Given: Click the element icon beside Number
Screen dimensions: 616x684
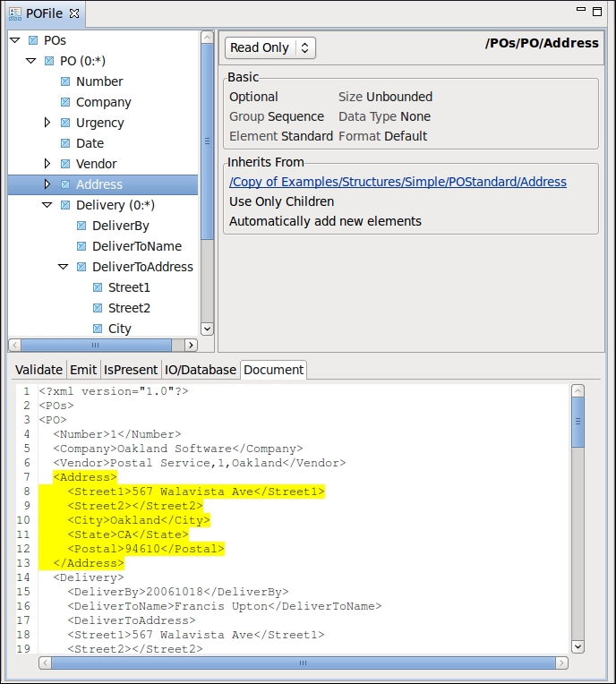Looking at the screenshot, I should 65,81.
